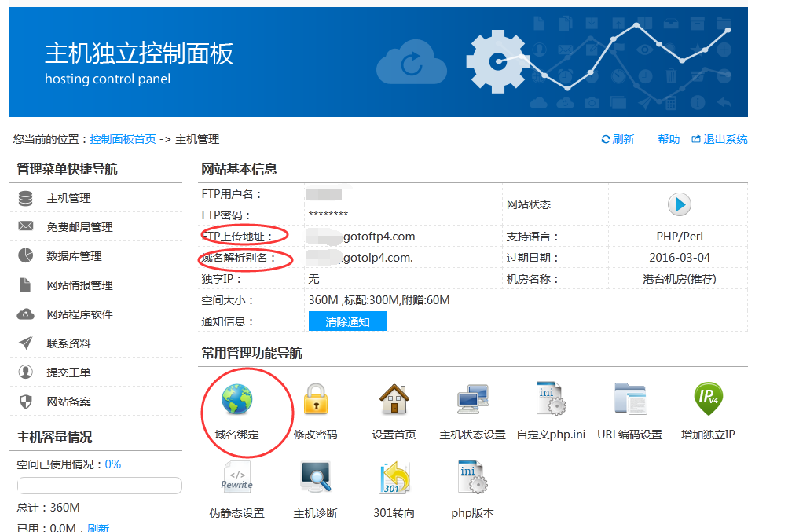Viewport: 788px width, 532px height.
Task: Open the 域名绑定 globe icon
Action: (x=236, y=399)
